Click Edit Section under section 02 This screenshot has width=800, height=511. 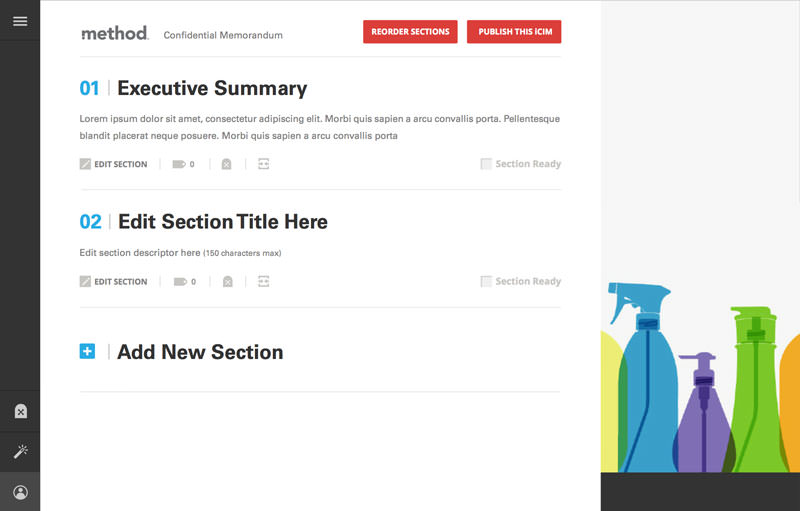click(113, 282)
